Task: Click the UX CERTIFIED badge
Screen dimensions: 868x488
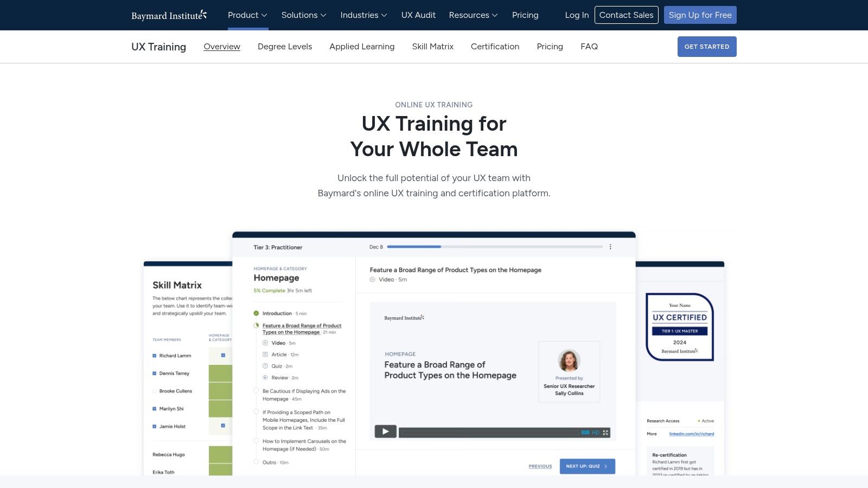Action: tap(680, 327)
